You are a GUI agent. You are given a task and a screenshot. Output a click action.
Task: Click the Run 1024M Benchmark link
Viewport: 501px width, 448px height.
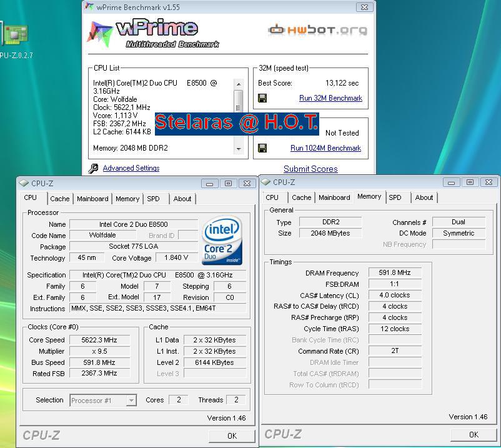coord(325,148)
